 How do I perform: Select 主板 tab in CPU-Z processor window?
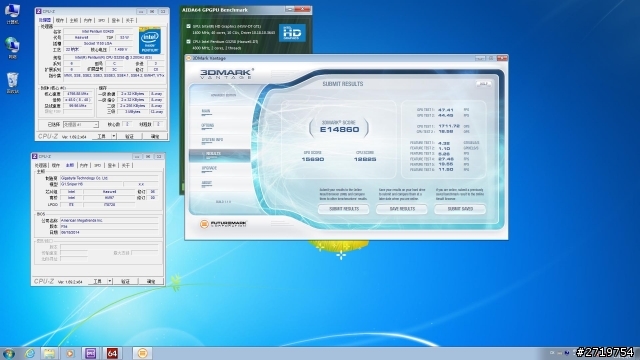tap(74, 20)
